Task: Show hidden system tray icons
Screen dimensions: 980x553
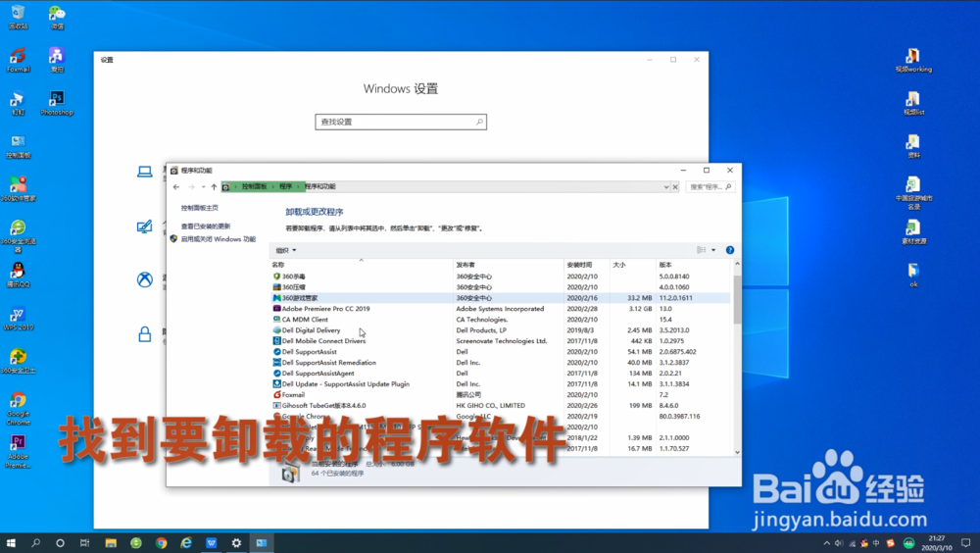Action: click(x=826, y=543)
